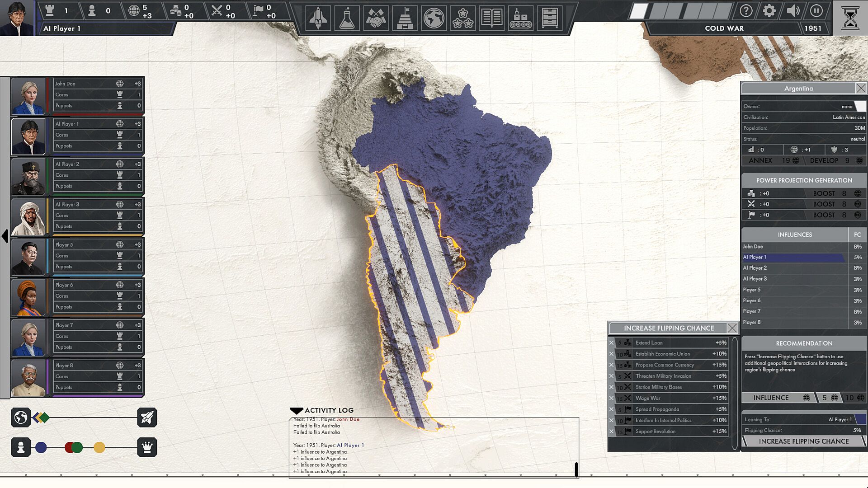
Task: Open the space program rocket menu
Action: coord(318,19)
